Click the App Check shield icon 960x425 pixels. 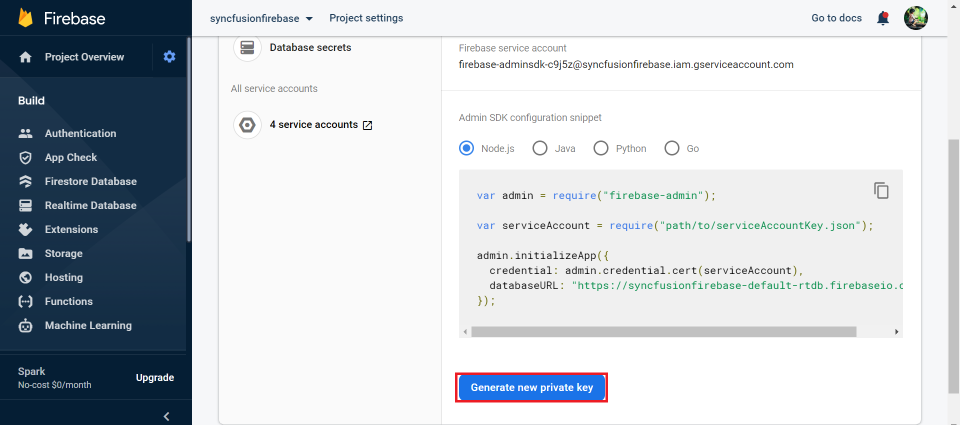click(25, 157)
